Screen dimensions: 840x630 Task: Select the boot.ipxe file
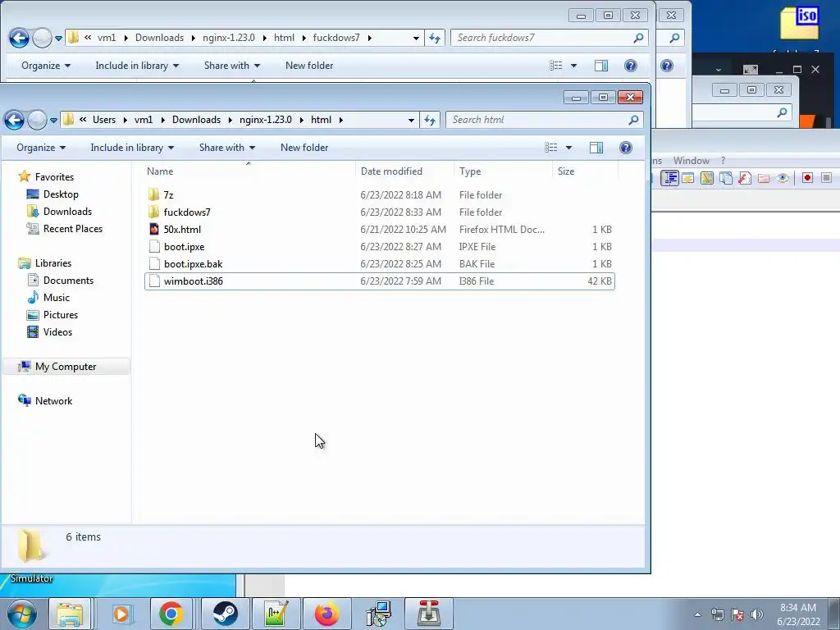coord(379,246)
